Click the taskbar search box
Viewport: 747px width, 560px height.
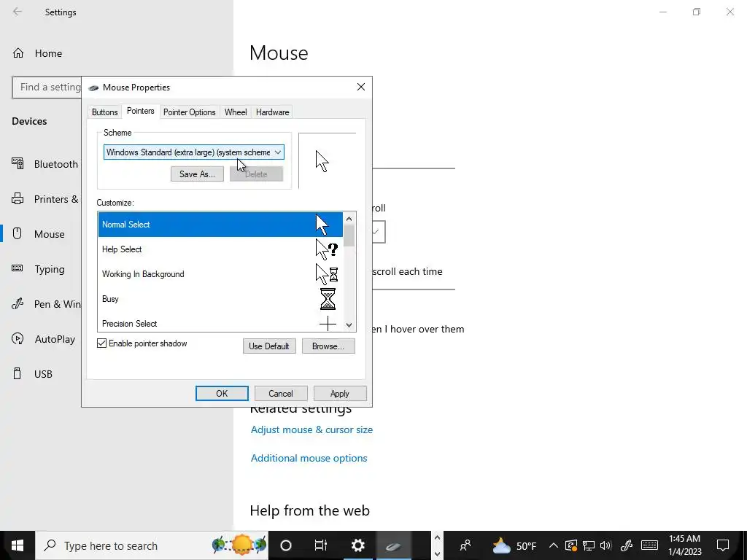coord(152,545)
